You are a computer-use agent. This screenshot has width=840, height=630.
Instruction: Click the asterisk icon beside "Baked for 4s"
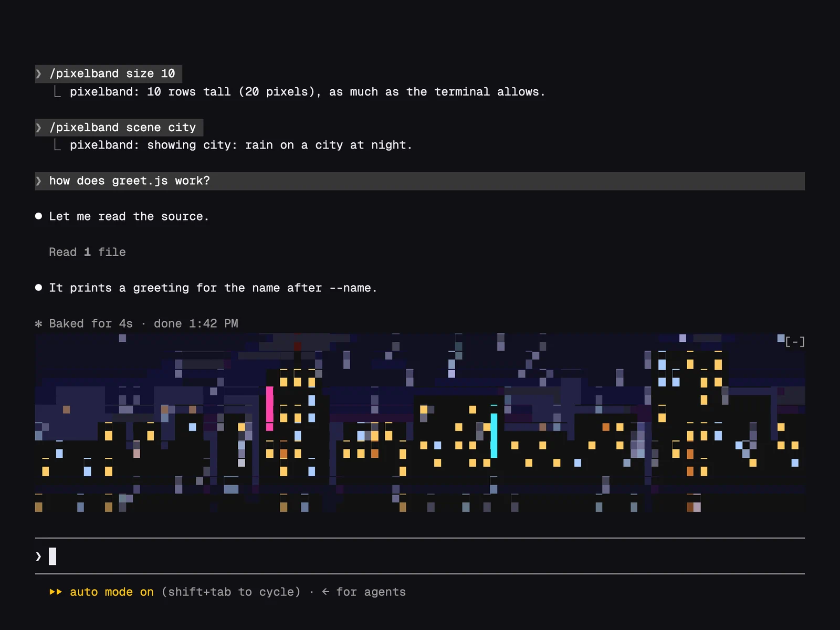[x=38, y=324]
